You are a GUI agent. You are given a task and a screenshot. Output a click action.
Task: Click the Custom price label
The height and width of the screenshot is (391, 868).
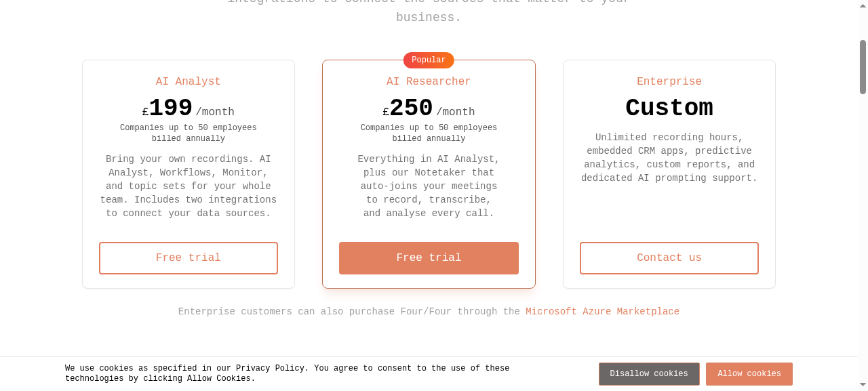pos(669,108)
